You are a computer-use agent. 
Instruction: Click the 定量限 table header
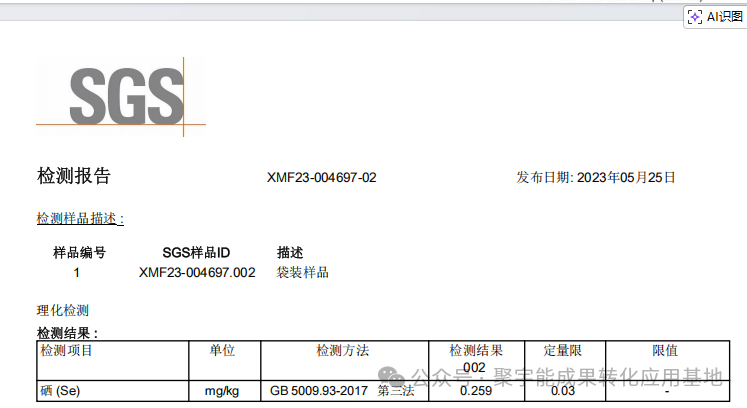565,361
